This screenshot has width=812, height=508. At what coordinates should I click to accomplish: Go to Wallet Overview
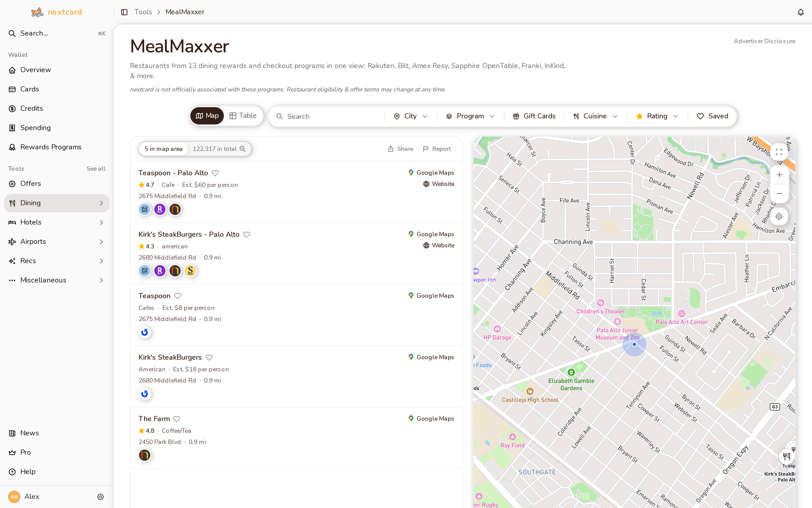tap(57, 70)
